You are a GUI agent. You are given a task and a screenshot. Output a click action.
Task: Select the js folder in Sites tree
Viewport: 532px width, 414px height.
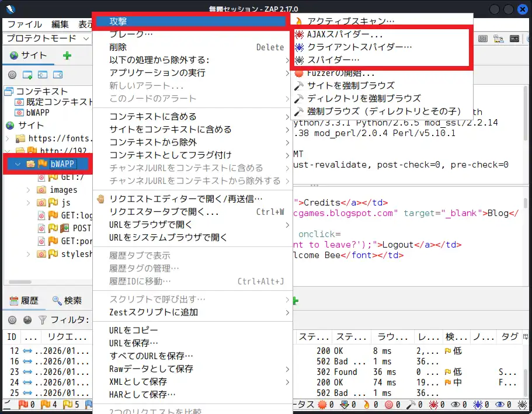tap(69, 203)
